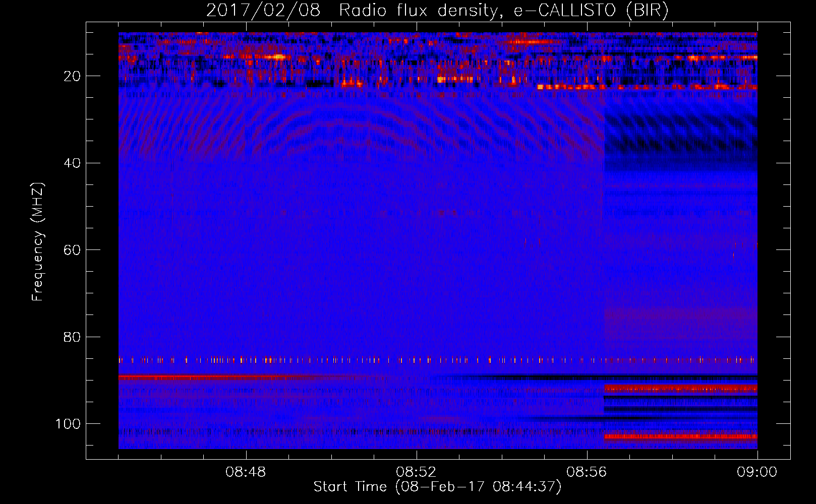The width and height of the screenshot is (816, 504).
Task: Click the '60' frequency tick label
Action: [x=73, y=250]
